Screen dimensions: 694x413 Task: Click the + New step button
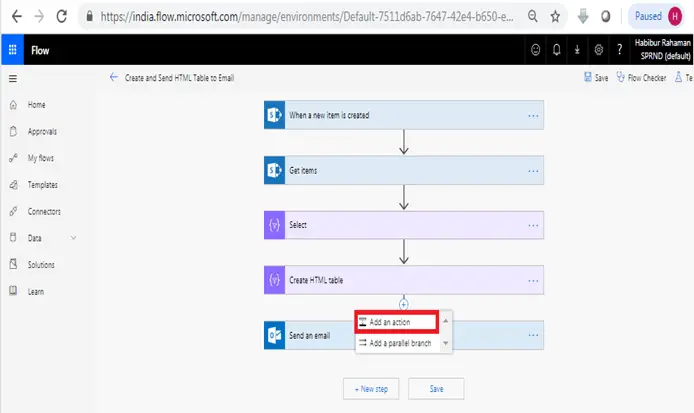(x=371, y=389)
